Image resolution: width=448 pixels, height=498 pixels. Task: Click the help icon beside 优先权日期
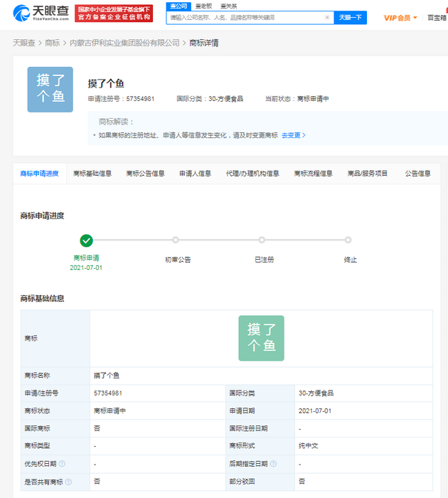(62, 464)
